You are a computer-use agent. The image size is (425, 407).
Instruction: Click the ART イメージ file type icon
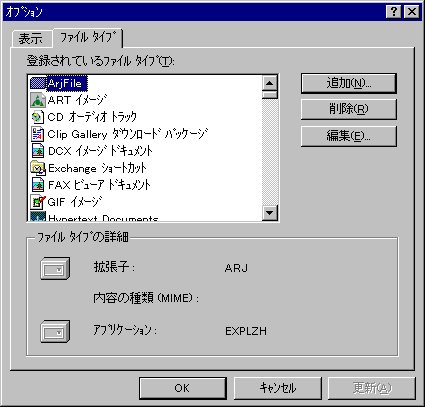pyautogui.click(x=38, y=100)
